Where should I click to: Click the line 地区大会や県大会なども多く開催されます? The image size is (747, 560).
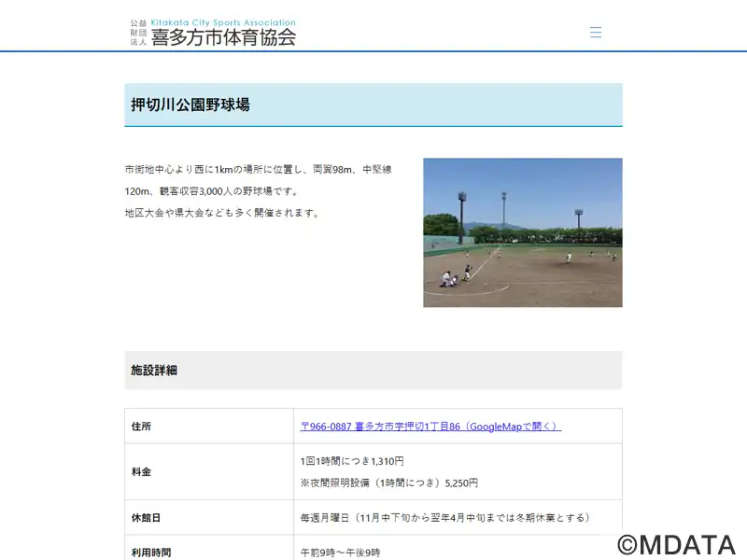coord(222,213)
